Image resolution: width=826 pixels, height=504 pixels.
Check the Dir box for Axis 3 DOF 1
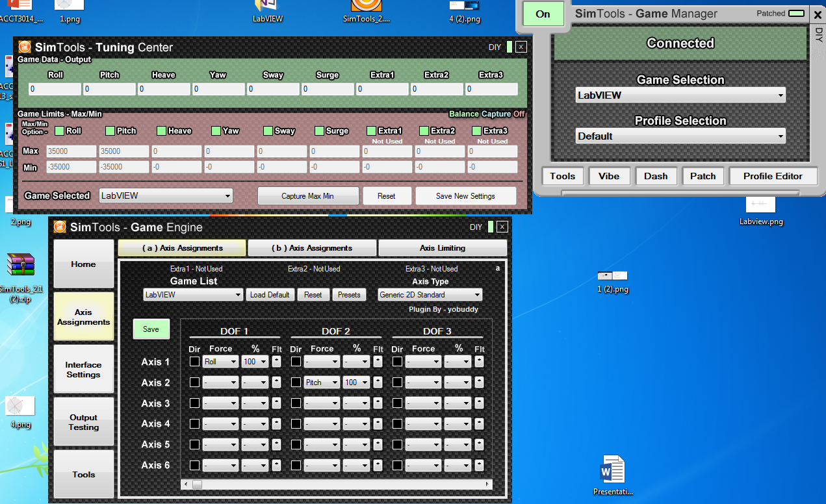194,403
